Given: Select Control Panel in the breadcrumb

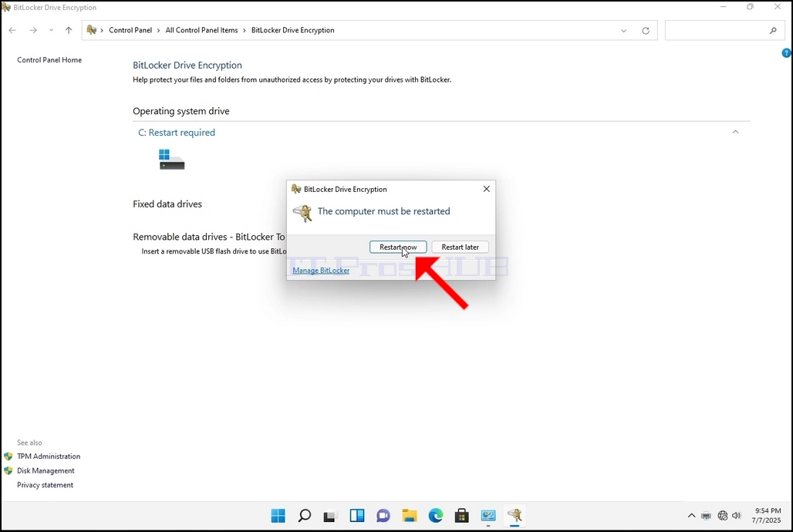Looking at the screenshot, I should pos(130,30).
